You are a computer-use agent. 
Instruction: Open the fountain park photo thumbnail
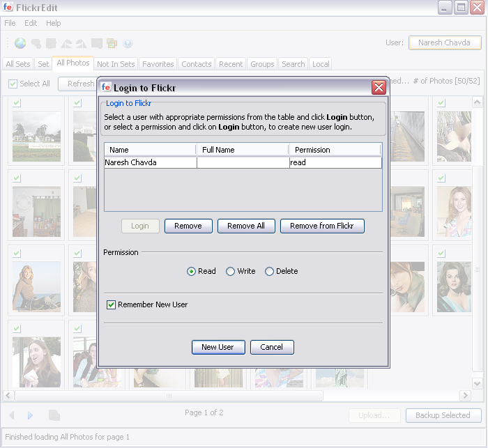(x=36, y=137)
